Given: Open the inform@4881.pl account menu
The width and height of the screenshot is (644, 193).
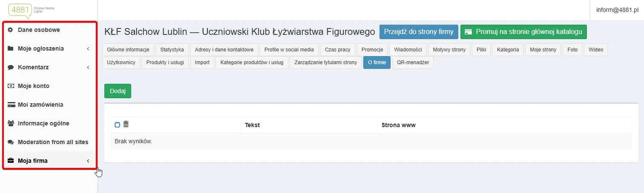Looking at the screenshot, I should (x=616, y=10).
